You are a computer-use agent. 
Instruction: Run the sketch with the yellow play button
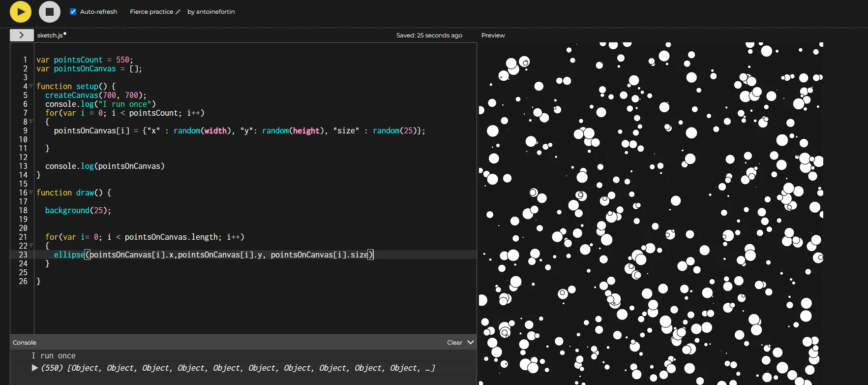point(21,12)
